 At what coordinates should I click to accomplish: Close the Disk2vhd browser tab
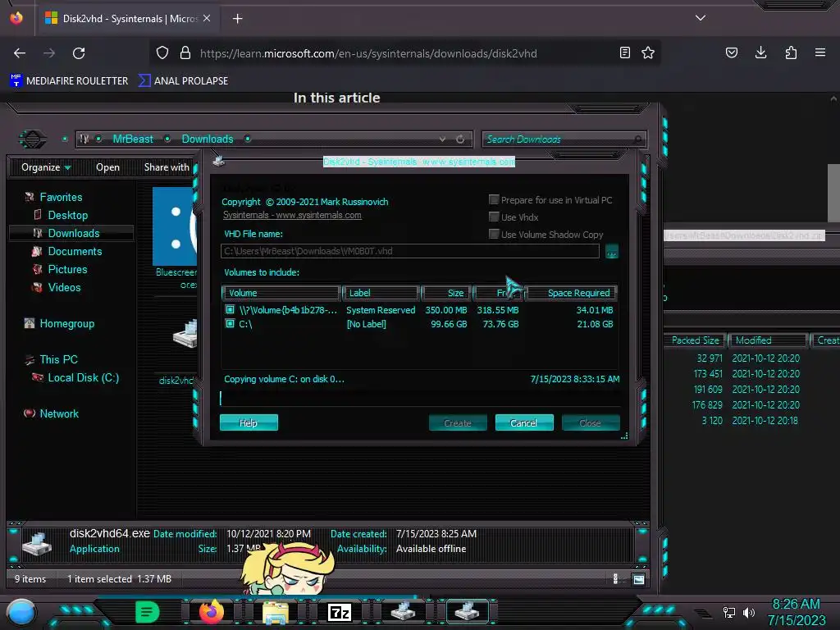207,18
